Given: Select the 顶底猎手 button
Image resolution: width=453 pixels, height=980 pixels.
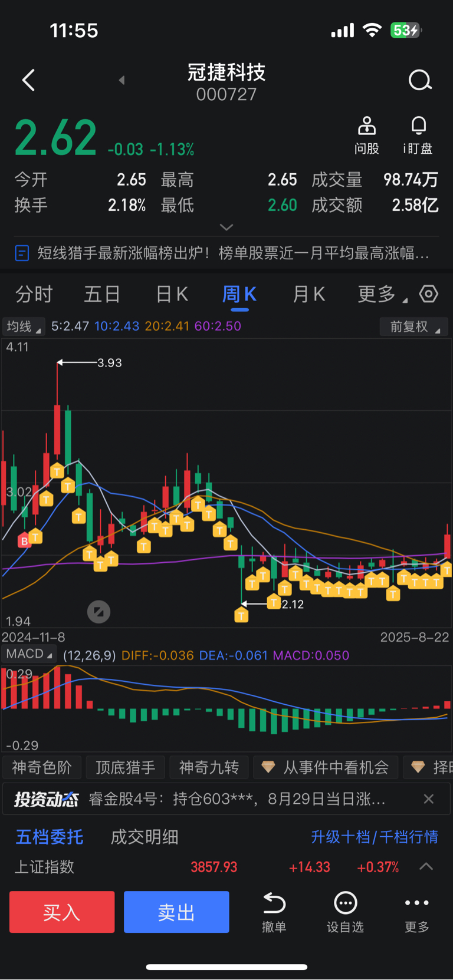Looking at the screenshot, I should coord(126,767).
